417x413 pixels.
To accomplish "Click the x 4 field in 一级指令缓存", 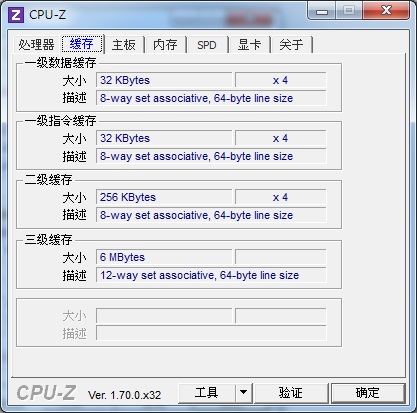I will [280, 138].
